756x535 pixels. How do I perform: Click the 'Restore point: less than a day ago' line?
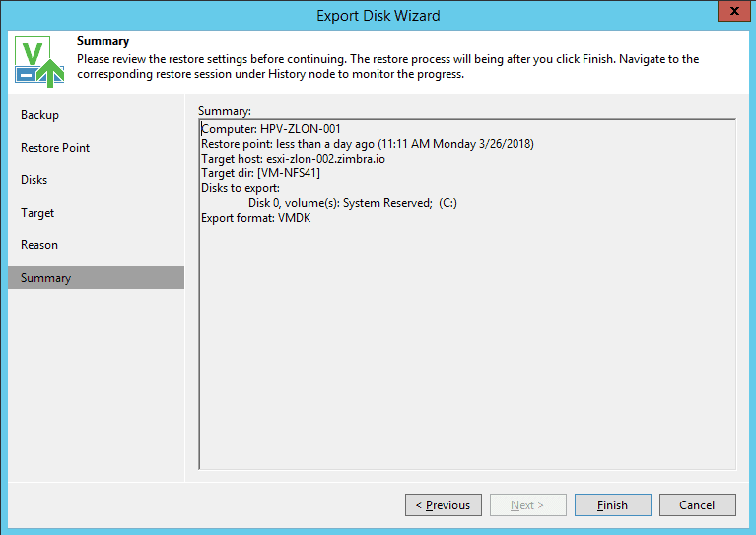click(368, 144)
